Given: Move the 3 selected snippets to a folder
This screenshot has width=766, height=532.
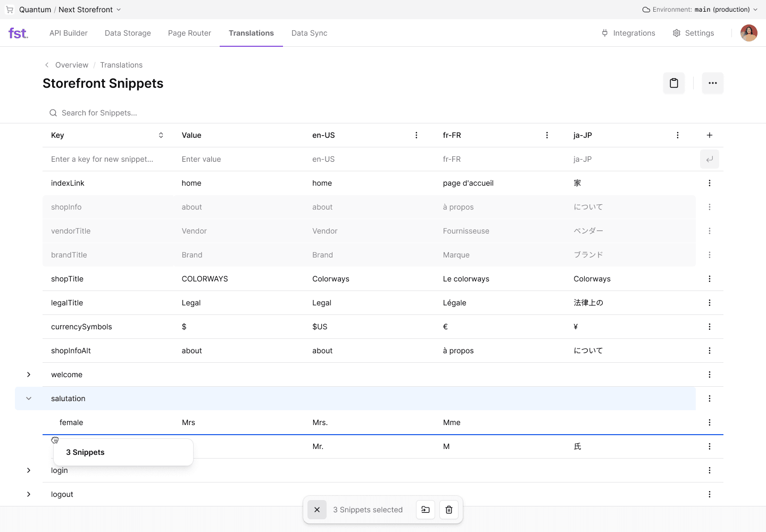Looking at the screenshot, I should tap(425, 510).
